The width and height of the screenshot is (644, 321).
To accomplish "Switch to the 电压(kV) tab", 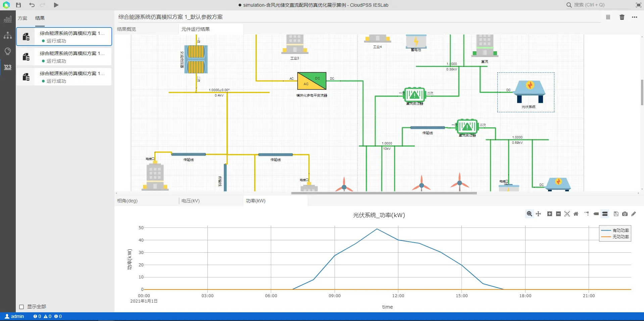I will pos(191,201).
